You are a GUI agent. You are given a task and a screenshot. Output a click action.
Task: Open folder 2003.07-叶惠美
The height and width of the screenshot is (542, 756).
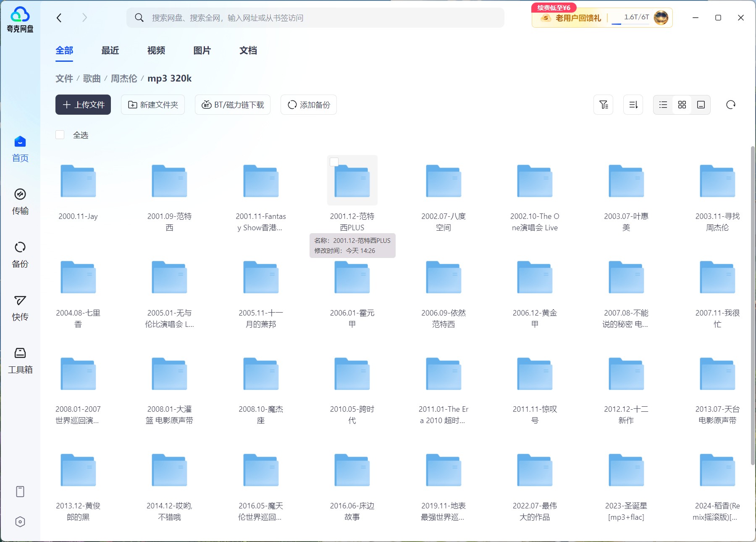pos(626,181)
